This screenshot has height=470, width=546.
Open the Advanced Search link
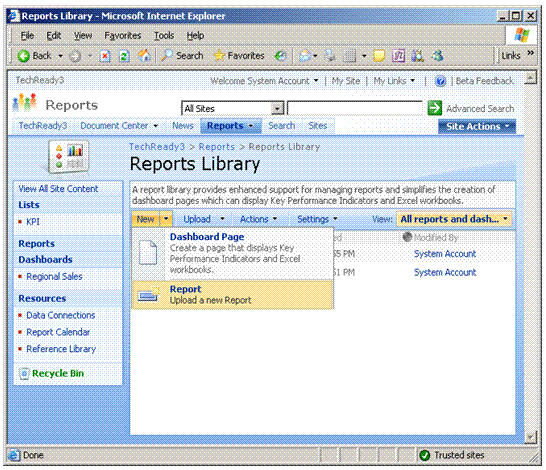(x=480, y=109)
